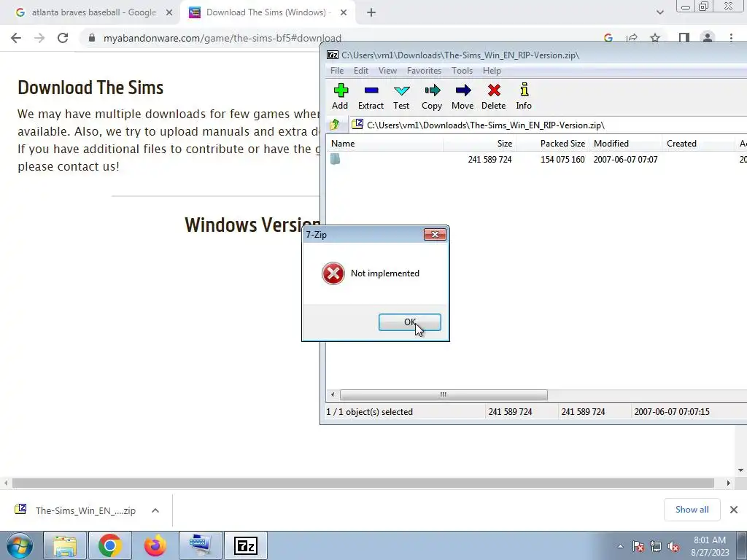Sort by the Packed Size column header

click(x=553, y=144)
